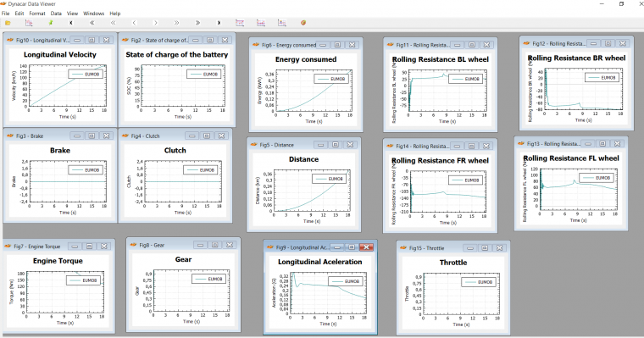Click the single right chevron step-forward icon
This screenshot has height=338, width=644.
155,23
